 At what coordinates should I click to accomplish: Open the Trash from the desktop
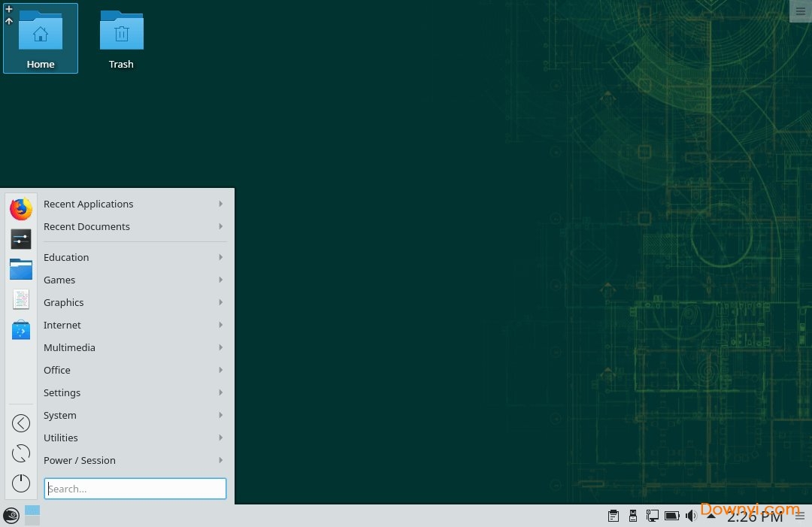click(x=121, y=34)
